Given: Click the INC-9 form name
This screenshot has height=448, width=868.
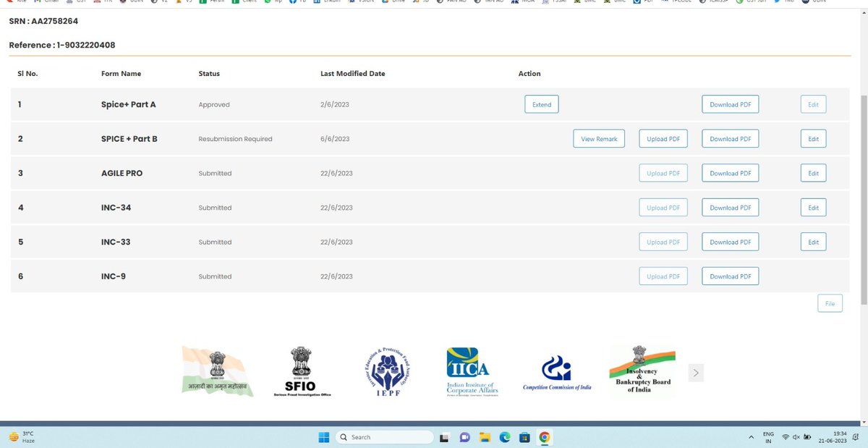Looking at the screenshot, I should (x=114, y=276).
